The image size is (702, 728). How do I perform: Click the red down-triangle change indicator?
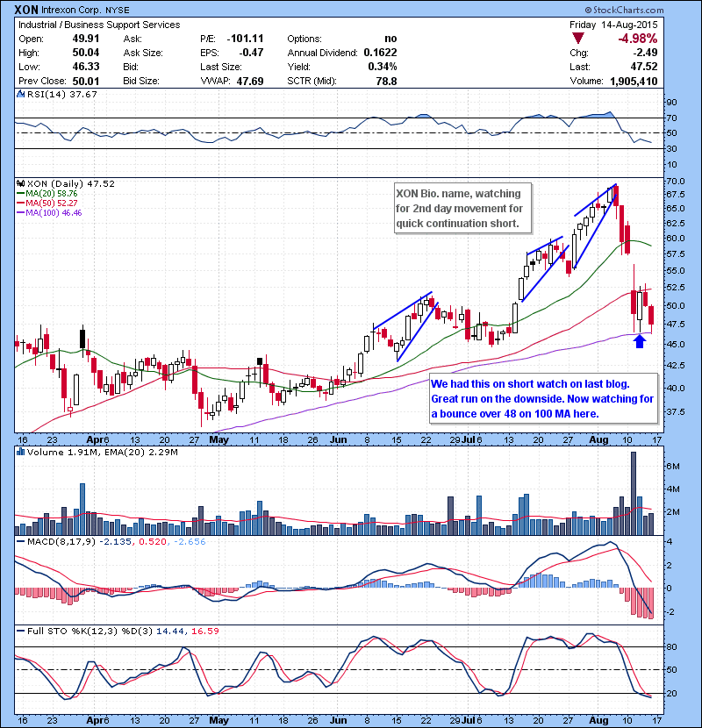(x=578, y=39)
